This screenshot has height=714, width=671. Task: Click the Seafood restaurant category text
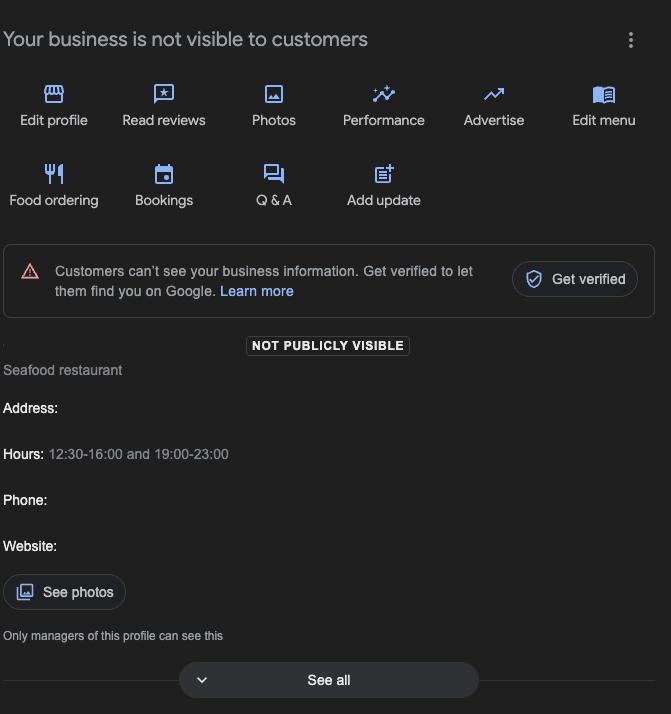[63, 370]
